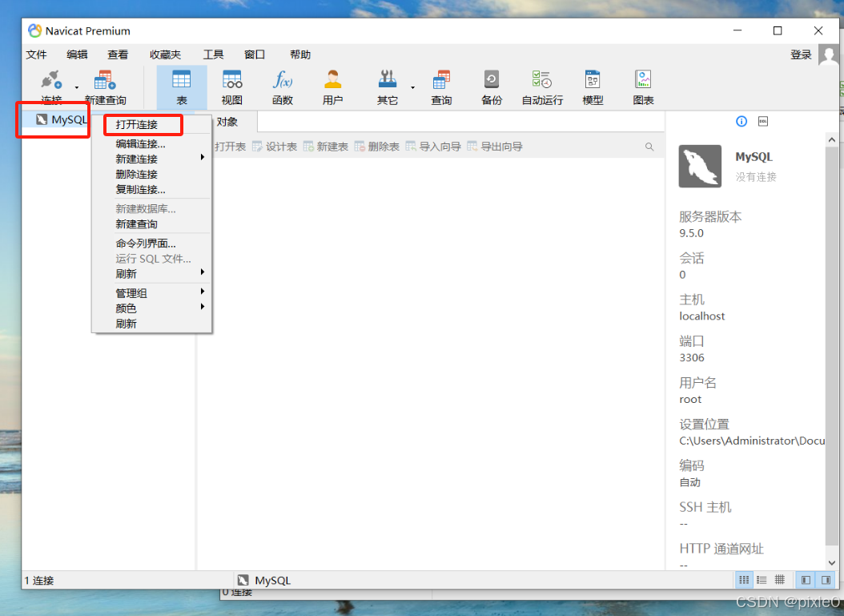Image resolution: width=844 pixels, height=616 pixels.
Task: Click the Connection plug icon in toolbar
Action: 52,80
